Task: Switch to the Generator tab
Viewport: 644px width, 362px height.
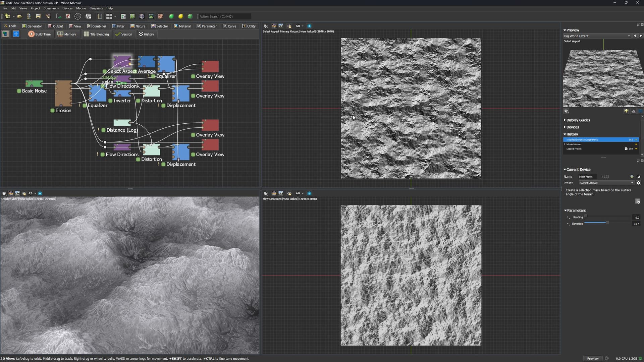Action: coord(32,26)
